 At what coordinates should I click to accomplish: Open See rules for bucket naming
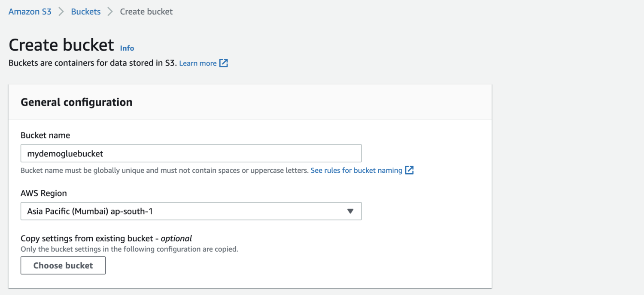point(356,170)
